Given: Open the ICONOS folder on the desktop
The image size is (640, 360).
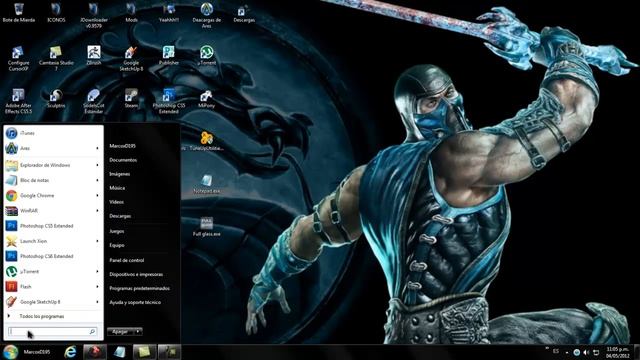Looking at the screenshot, I should pyautogui.click(x=56, y=13).
